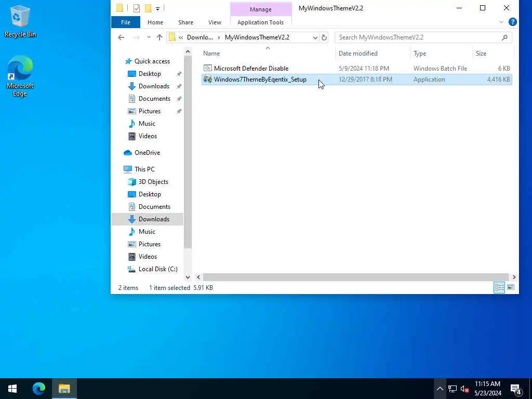Click the New folder quick access toolbar icon
This screenshot has height=399, width=532.
pyautogui.click(x=148, y=8)
